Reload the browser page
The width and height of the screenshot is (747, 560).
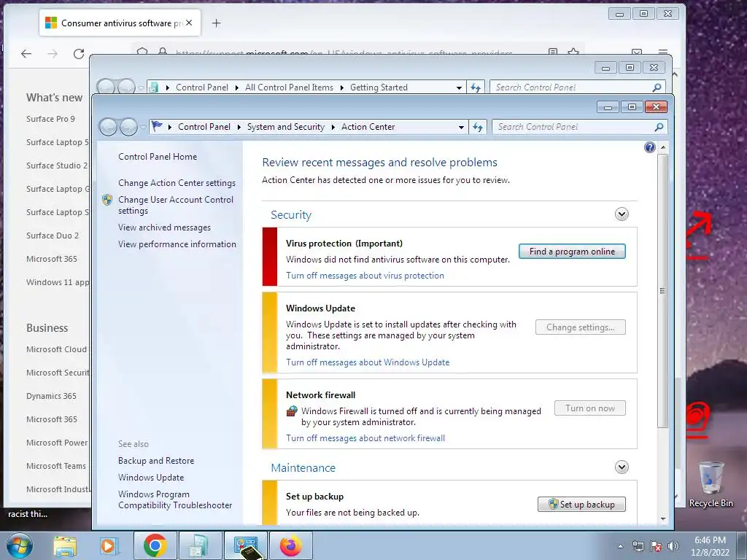click(79, 54)
